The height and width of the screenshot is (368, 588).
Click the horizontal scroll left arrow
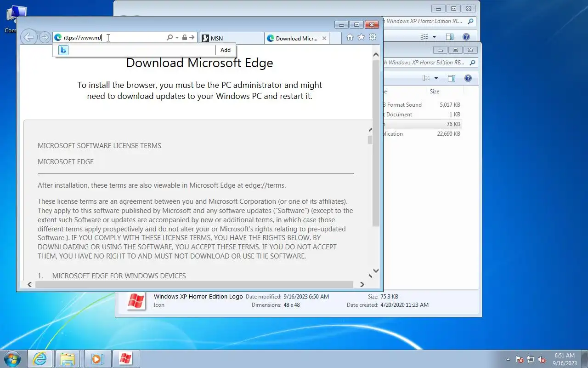30,285
